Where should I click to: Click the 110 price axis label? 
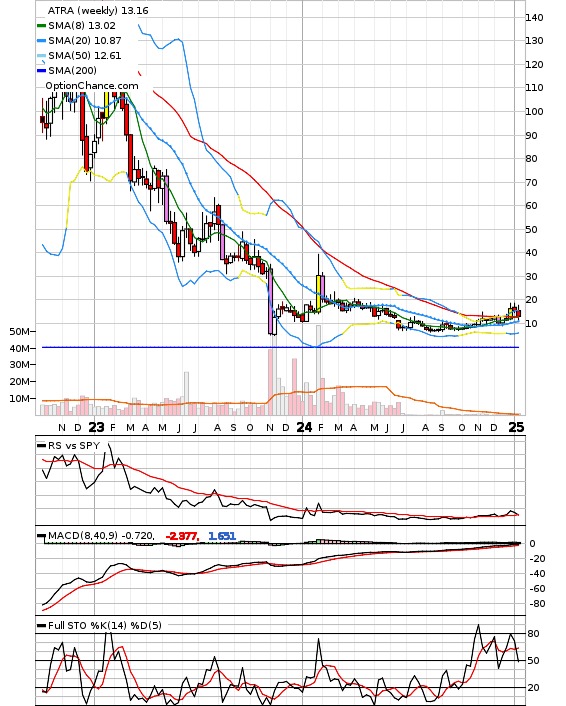point(534,87)
